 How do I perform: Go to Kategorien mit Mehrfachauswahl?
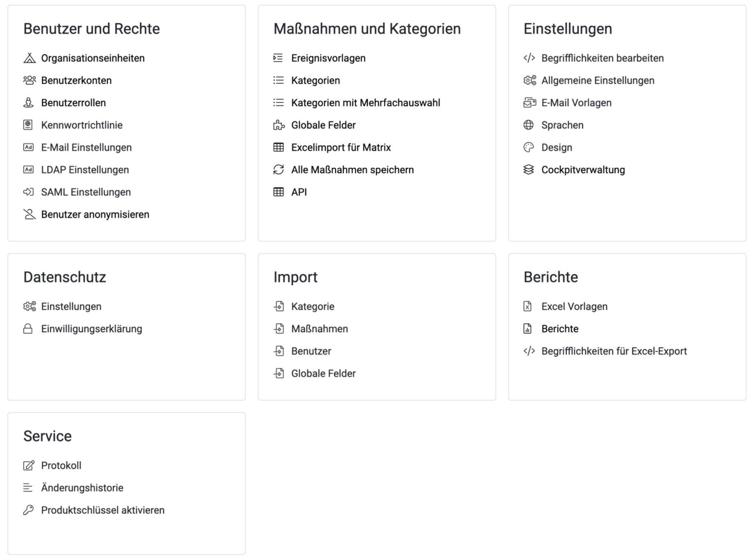click(x=366, y=103)
